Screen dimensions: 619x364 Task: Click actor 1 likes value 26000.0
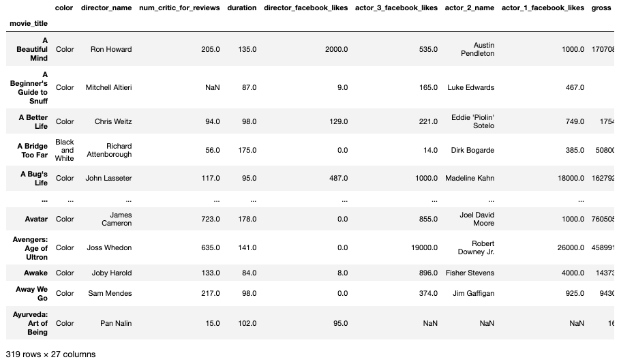coord(571,248)
